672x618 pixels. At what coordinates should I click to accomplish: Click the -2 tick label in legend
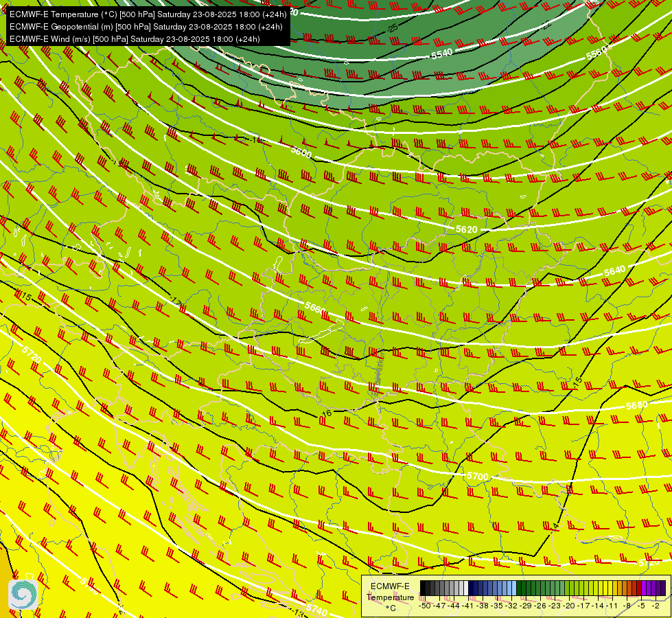tap(656, 606)
